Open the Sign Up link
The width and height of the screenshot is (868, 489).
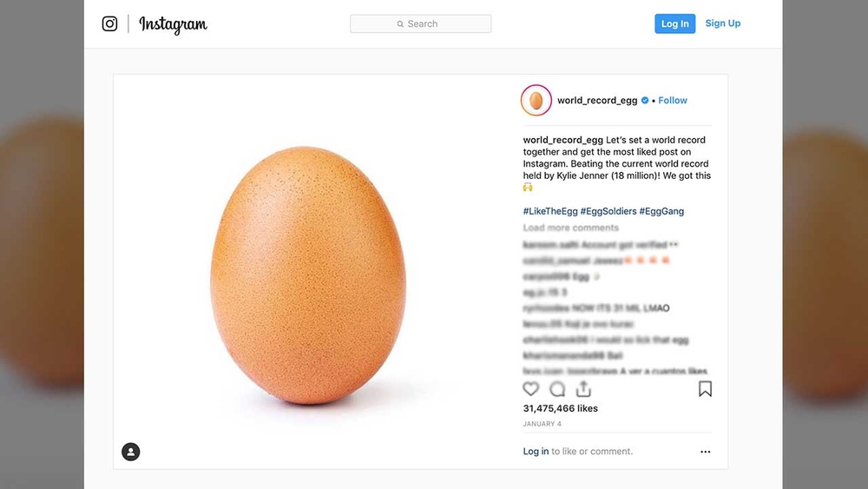(723, 23)
